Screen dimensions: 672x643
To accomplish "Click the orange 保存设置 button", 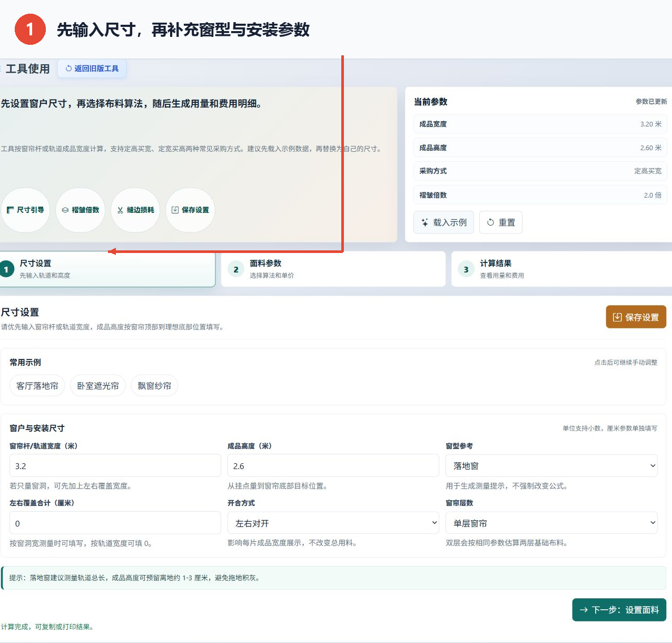I will 636,317.
